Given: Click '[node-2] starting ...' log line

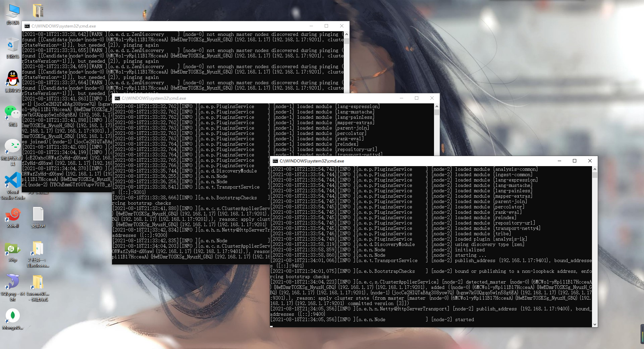Looking at the screenshot, I should coord(378,255).
